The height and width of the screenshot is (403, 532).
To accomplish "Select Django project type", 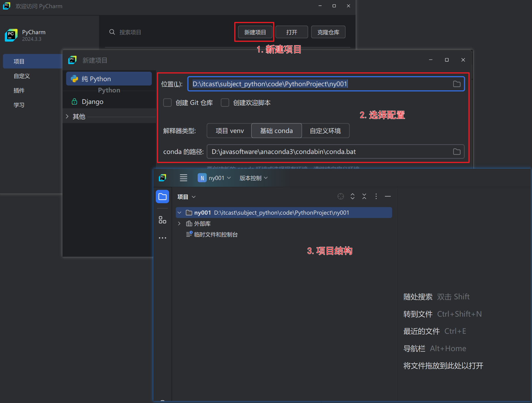I will [92, 102].
